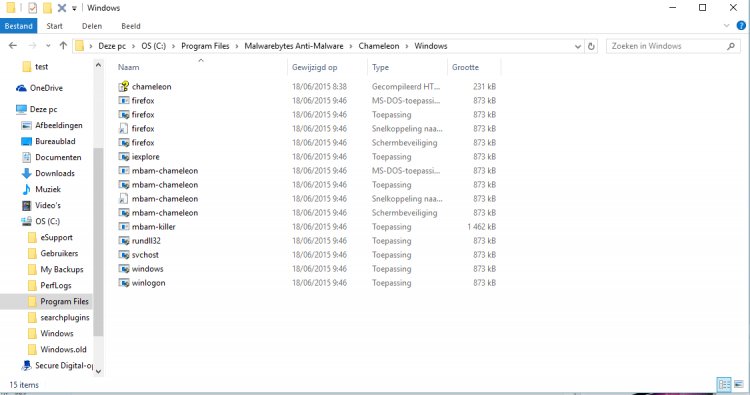
Task: Switch to the Start ribbon tab
Action: 55,26
